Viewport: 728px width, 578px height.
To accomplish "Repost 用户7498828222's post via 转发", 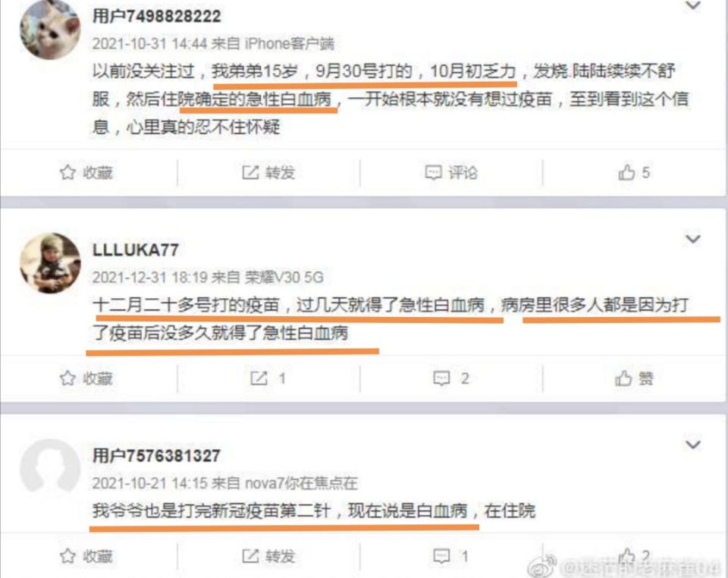I will pos(268,173).
